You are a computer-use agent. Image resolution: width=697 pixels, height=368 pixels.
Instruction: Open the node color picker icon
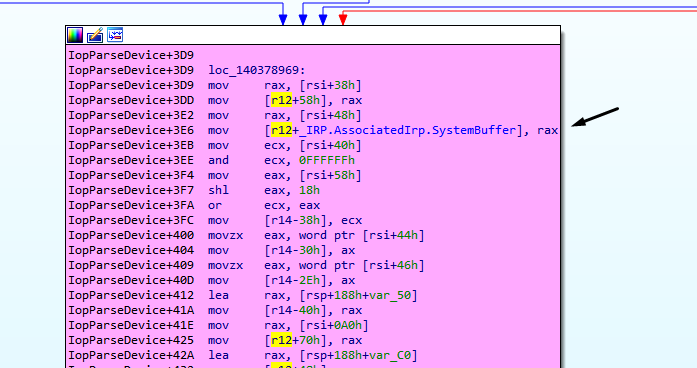click(75, 35)
